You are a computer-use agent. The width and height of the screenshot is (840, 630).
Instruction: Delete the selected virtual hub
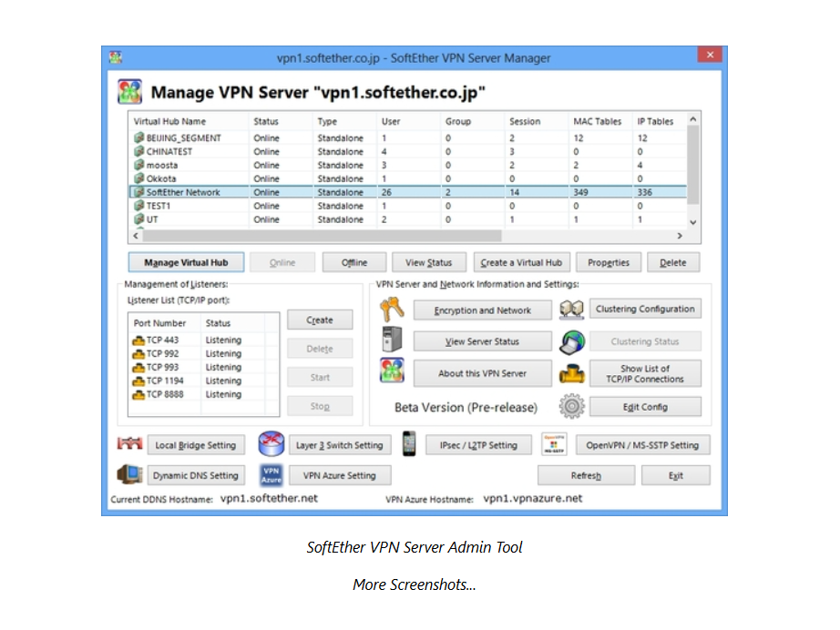point(673,262)
